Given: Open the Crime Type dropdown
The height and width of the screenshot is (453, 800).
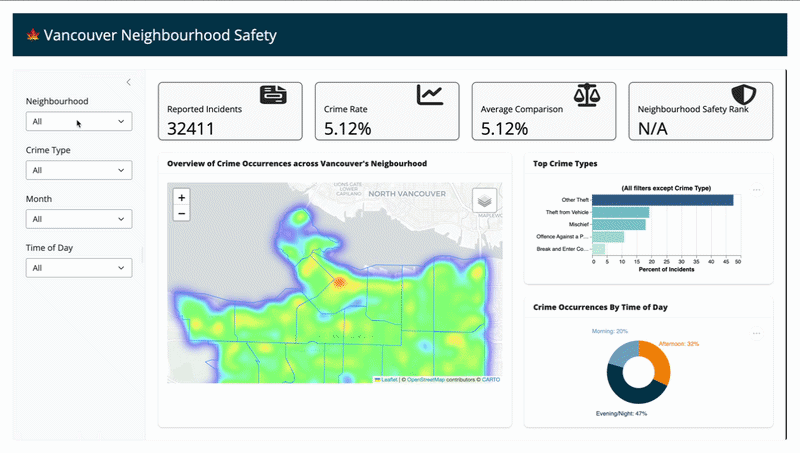Looking at the screenshot, I should (x=79, y=171).
